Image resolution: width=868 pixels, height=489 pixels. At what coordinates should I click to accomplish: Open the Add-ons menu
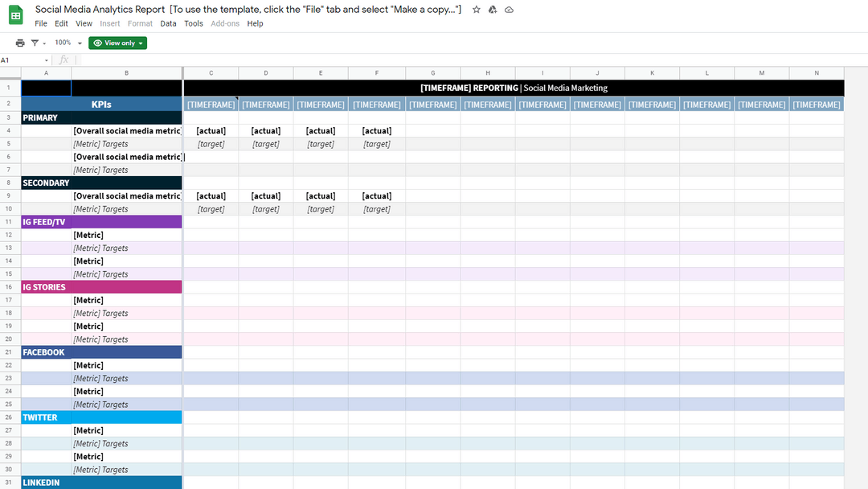tap(225, 23)
